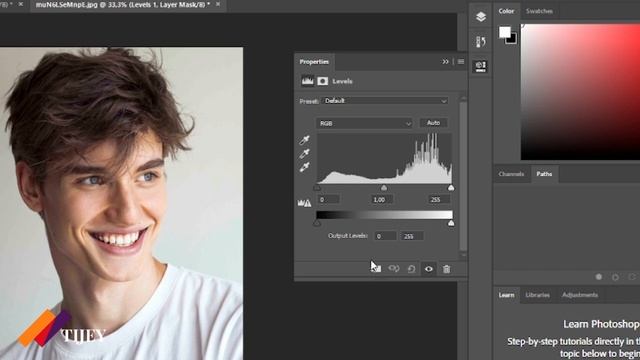The width and height of the screenshot is (640, 360).
Task: Switch to the Swatches tab
Action: [x=539, y=11]
